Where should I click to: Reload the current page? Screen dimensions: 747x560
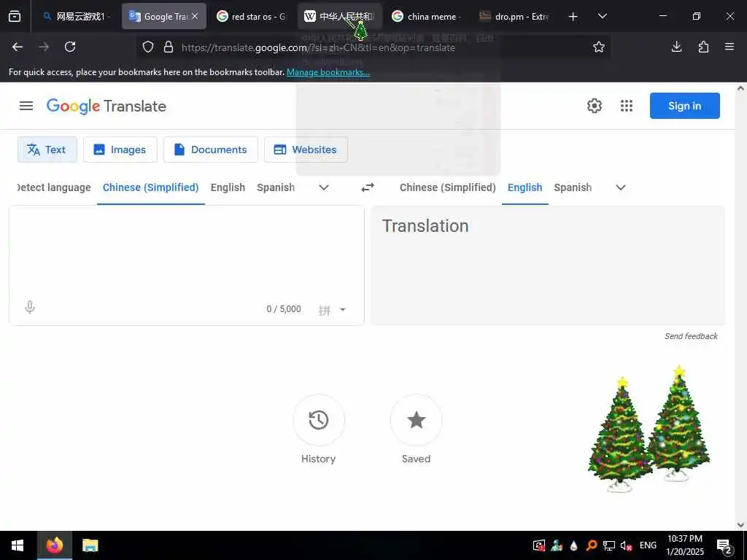[x=70, y=47]
